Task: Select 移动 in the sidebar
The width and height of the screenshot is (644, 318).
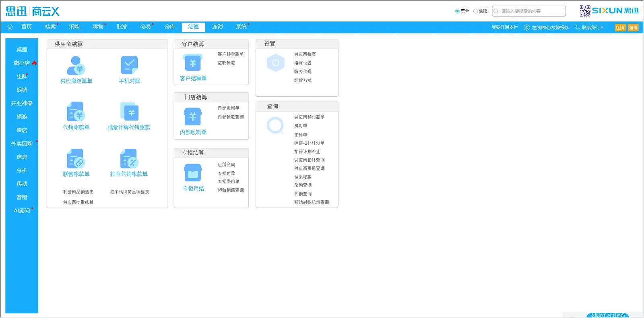Action: [x=22, y=184]
